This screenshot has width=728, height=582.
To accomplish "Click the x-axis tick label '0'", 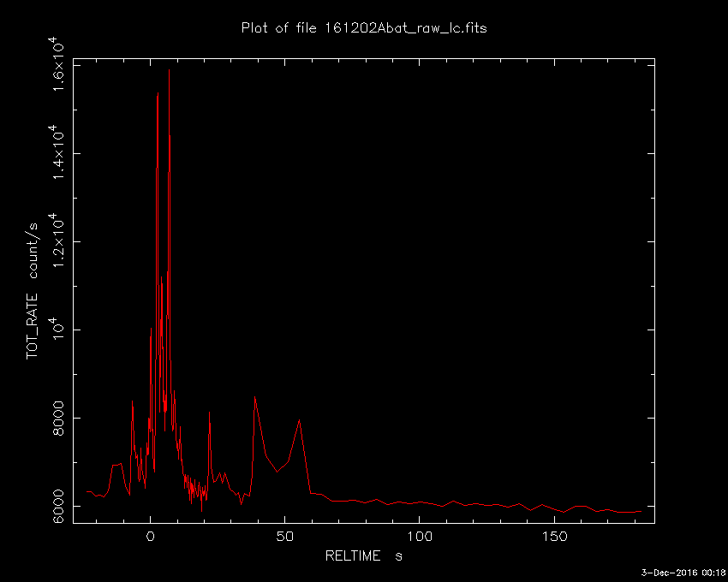I will click(x=151, y=537).
